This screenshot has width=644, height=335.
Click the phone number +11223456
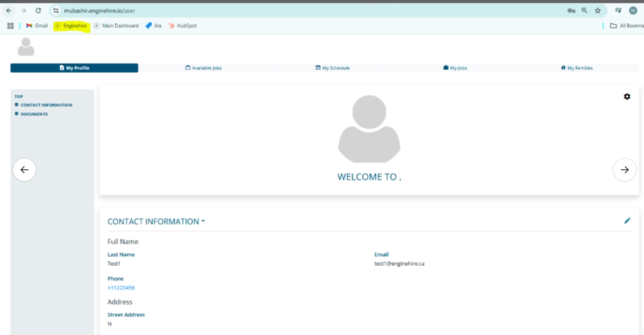(x=121, y=288)
